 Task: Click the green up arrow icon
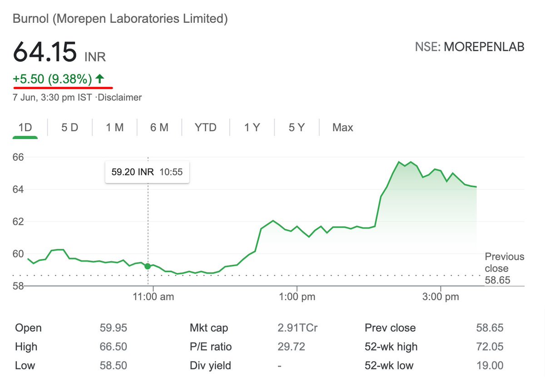(100, 79)
